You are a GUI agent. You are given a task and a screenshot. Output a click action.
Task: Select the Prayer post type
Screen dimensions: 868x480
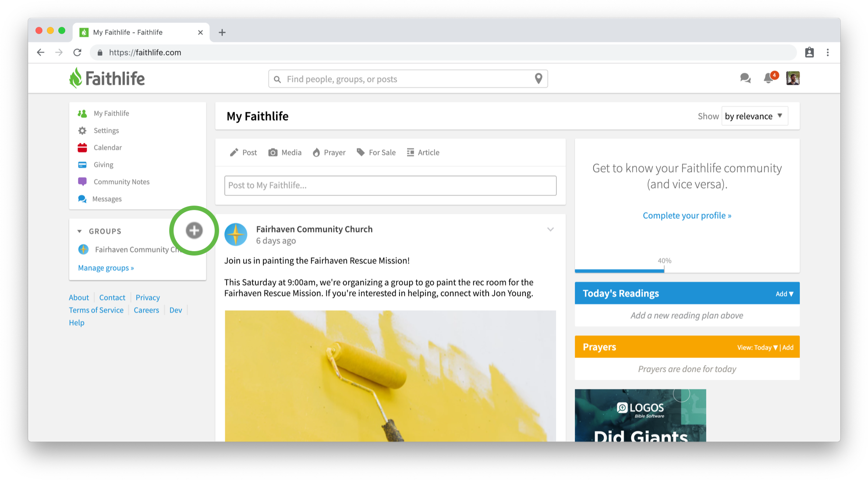tap(329, 152)
